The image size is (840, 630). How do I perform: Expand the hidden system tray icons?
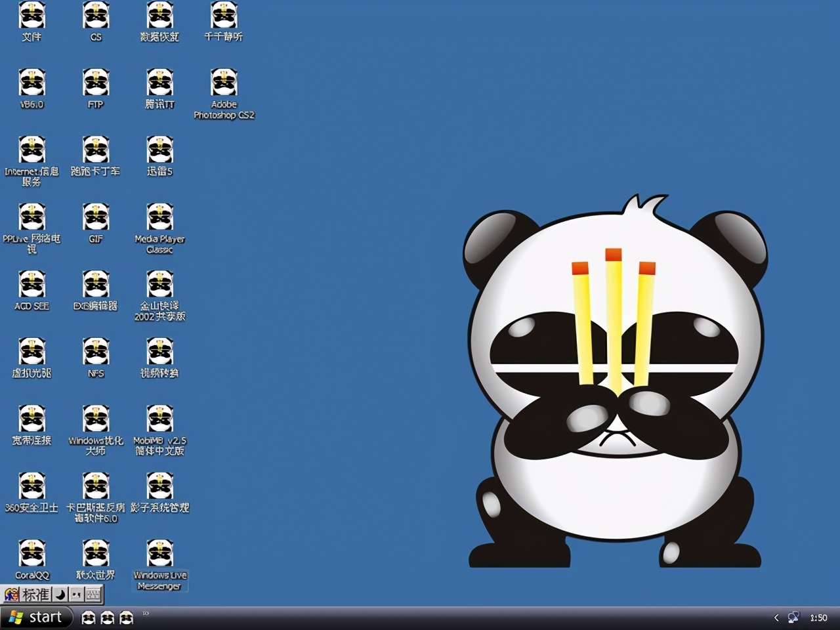pyautogui.click(x=776, y=618)
